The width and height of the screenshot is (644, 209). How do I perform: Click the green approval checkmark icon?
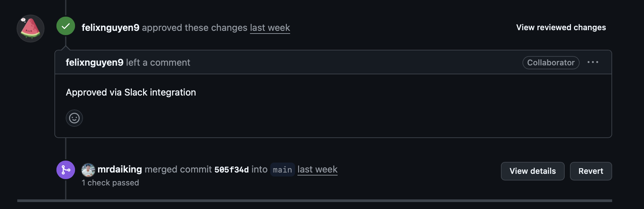pyautogui.click(x=65, y=26)
